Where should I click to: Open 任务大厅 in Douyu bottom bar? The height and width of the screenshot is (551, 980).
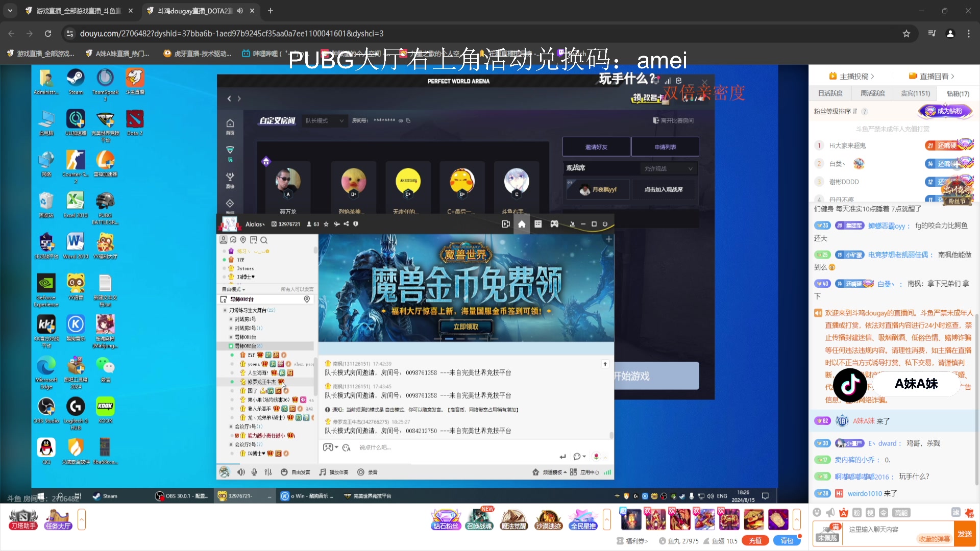(58, 520)
